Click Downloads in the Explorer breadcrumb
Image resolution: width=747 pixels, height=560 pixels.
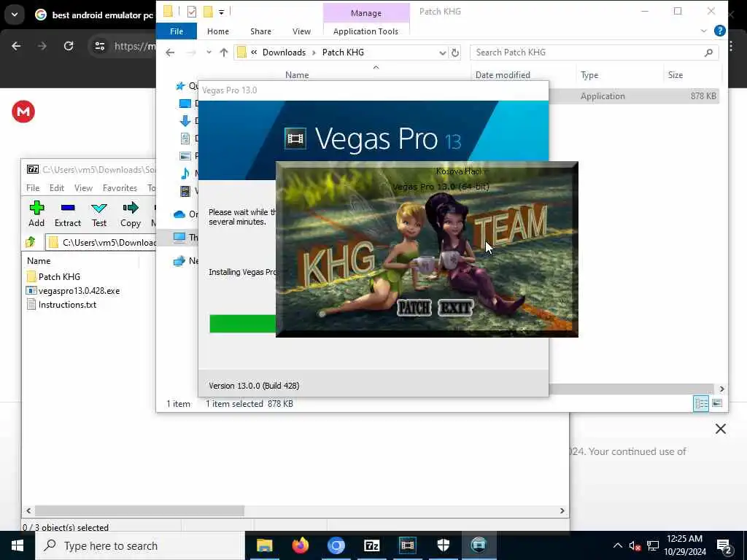point(284,52)
